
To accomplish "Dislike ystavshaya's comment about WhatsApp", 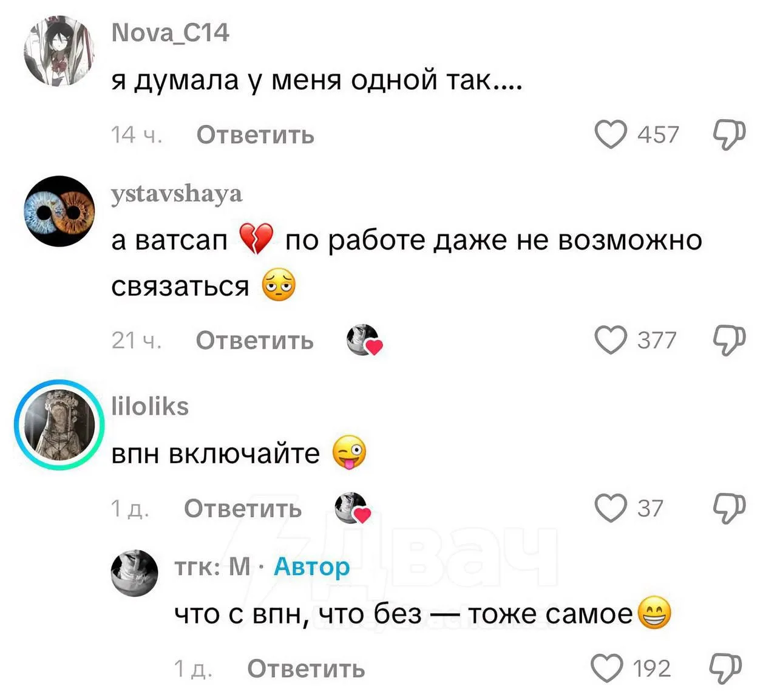I will point(728,339).
